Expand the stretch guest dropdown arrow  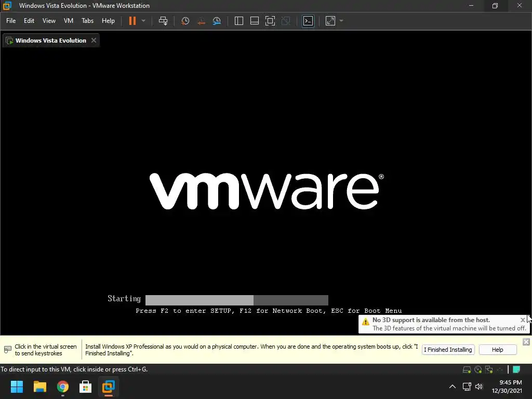coord(341,21)
